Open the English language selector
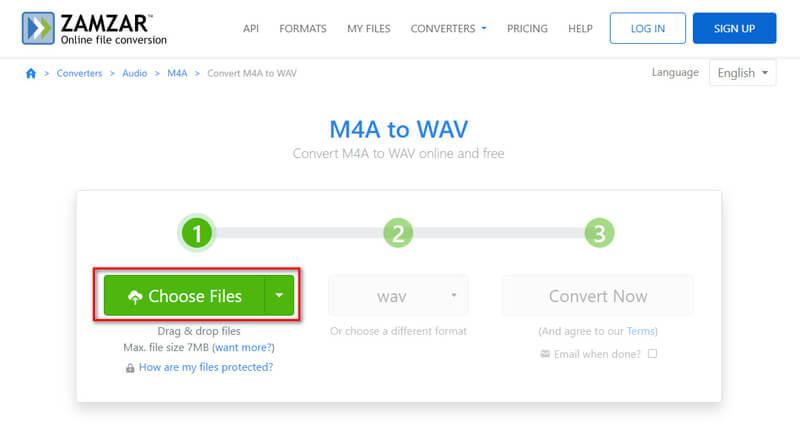 [742, 73]
